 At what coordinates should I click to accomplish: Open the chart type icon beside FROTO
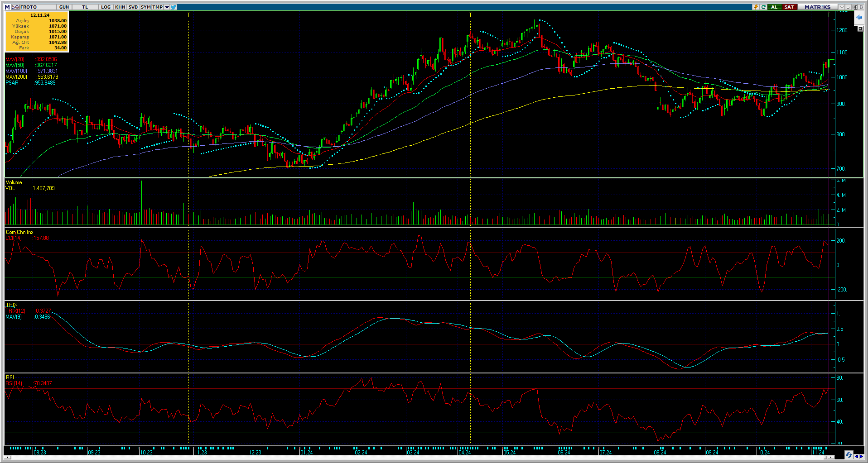click(15, 7)
